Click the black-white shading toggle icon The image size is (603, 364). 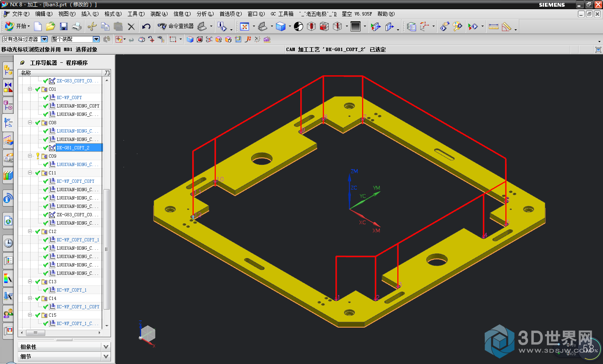[299, 26]
